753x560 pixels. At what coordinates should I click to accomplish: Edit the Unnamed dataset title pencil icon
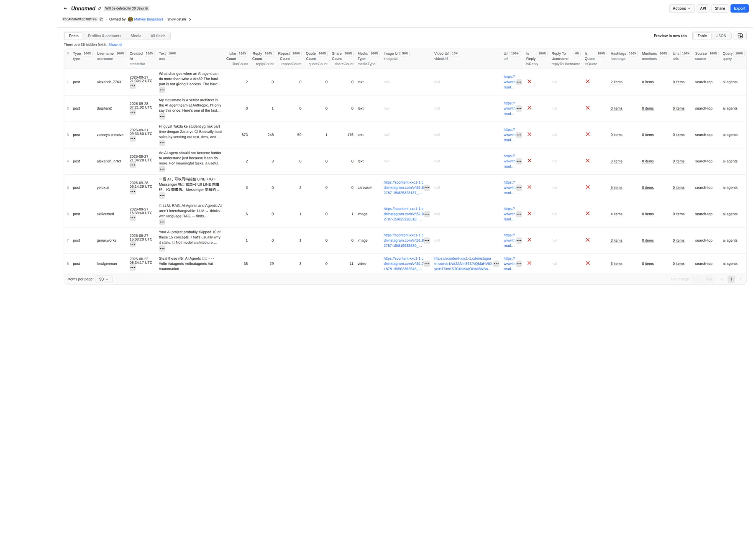click(x=100, y=8)
